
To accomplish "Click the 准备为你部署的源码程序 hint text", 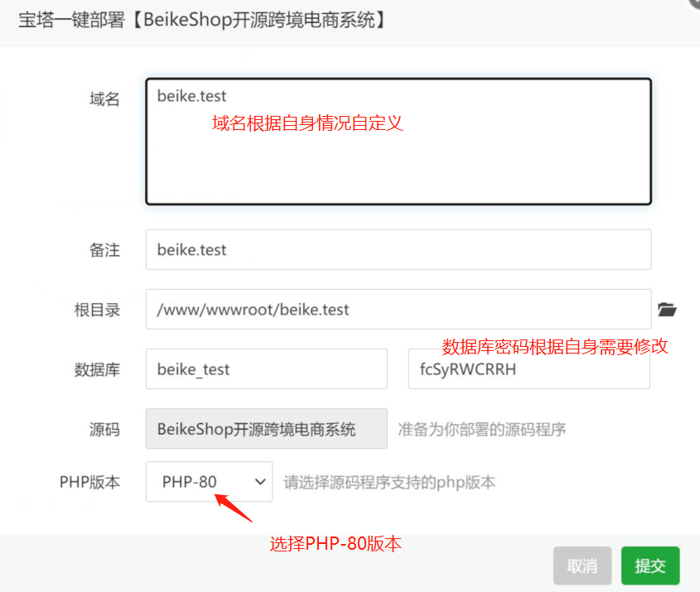I will [481, 429].
